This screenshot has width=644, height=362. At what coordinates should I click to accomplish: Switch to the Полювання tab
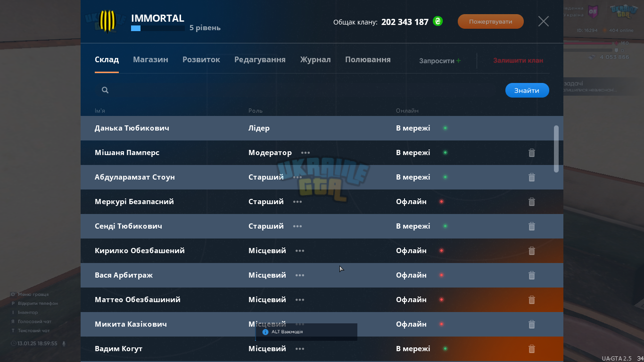coord(368,60)
